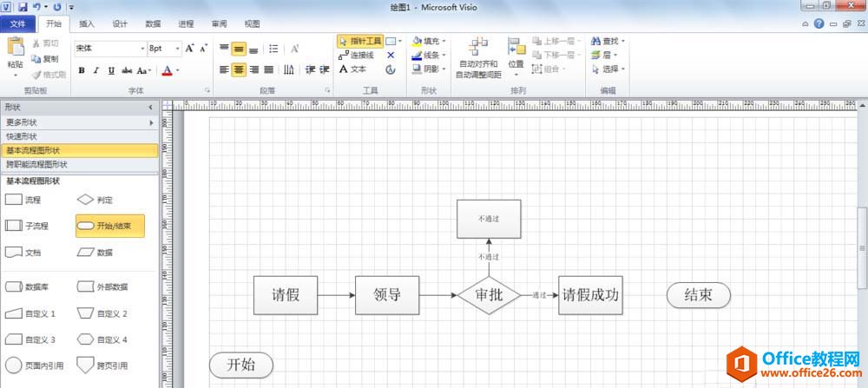Open the font size 8pt dropdown
868x388 pixels.
click(x=178, y=49)
